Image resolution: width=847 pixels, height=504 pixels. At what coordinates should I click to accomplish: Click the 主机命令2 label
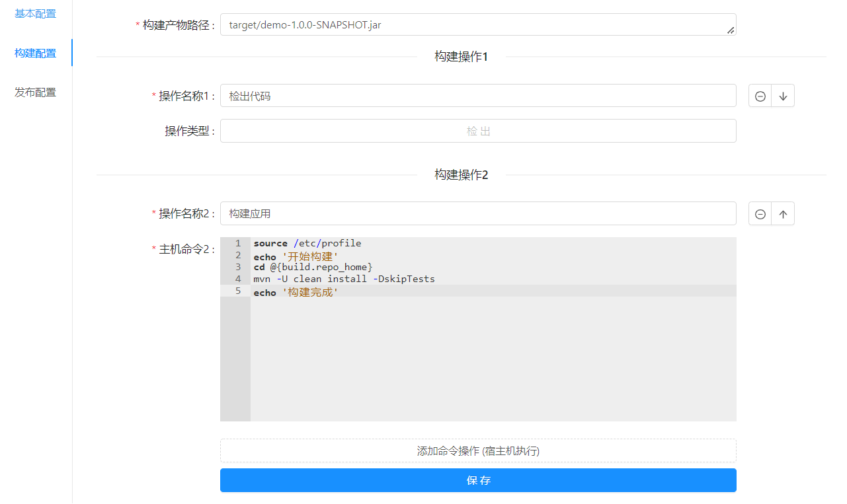184,249
